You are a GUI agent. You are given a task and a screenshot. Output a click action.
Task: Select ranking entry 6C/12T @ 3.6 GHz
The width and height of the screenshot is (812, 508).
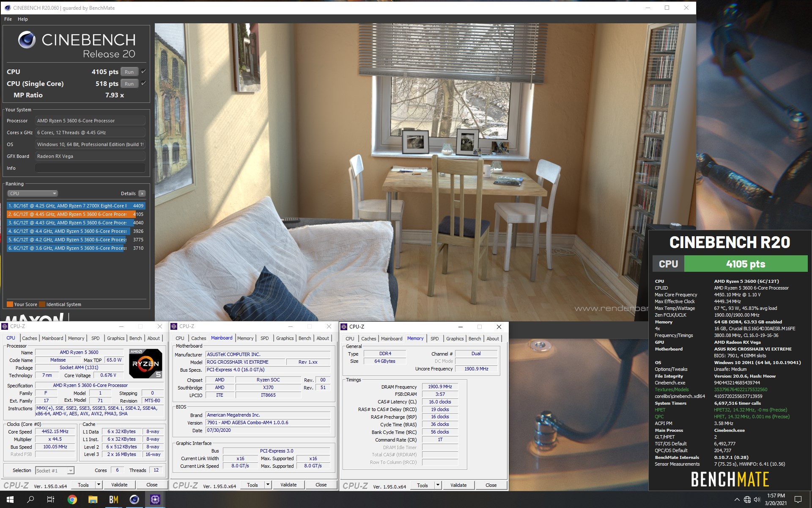point(76,248)
